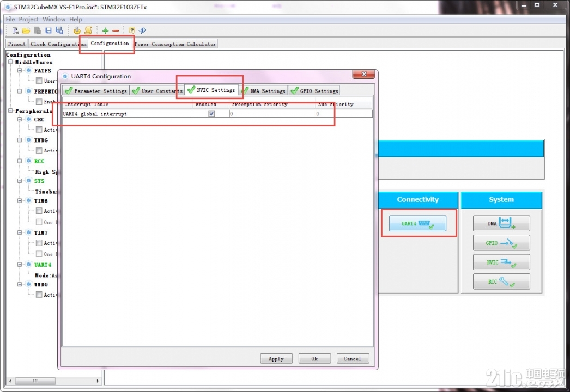Screen dimensions: 570x392
Task: Collapse the MiddleWares tree node
Action: click(10, 62)
